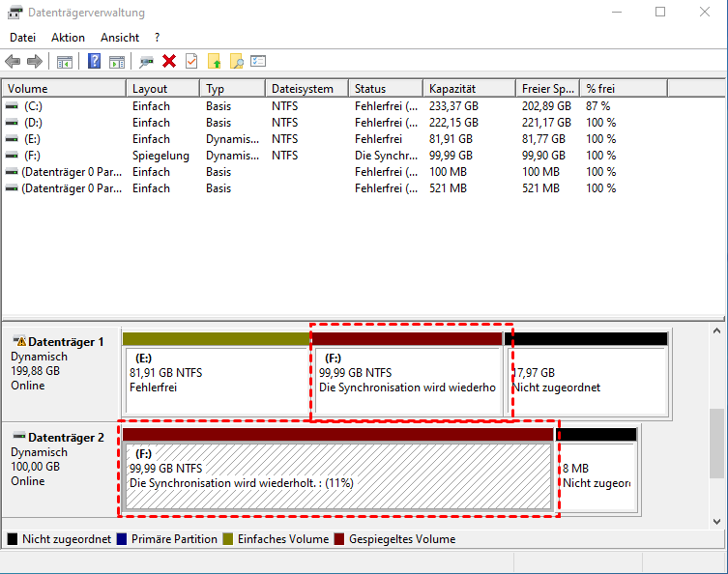Open the Datei menu

22,38
